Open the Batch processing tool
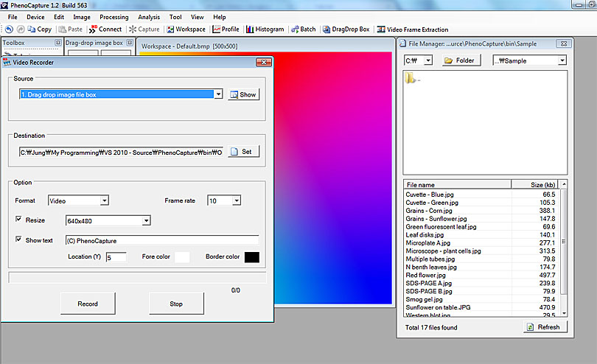Image resolution: width=597 pixels, height=364 pixels. pos(303,29)
